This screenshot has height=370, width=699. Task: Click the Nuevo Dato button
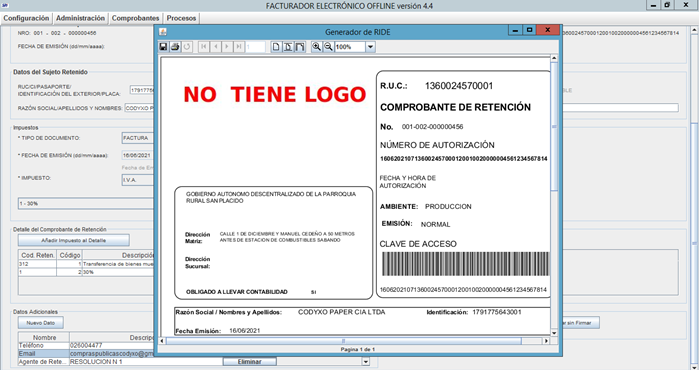pos(41,323)
